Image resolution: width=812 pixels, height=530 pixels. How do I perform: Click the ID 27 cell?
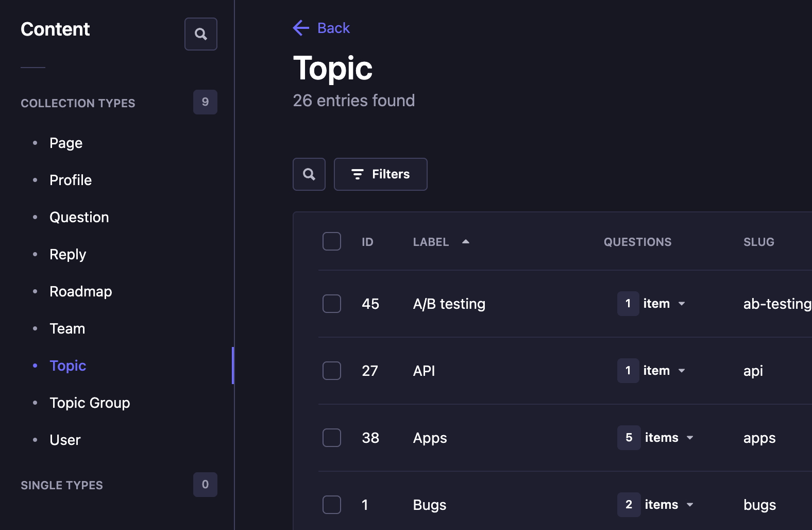pos(370,371)
